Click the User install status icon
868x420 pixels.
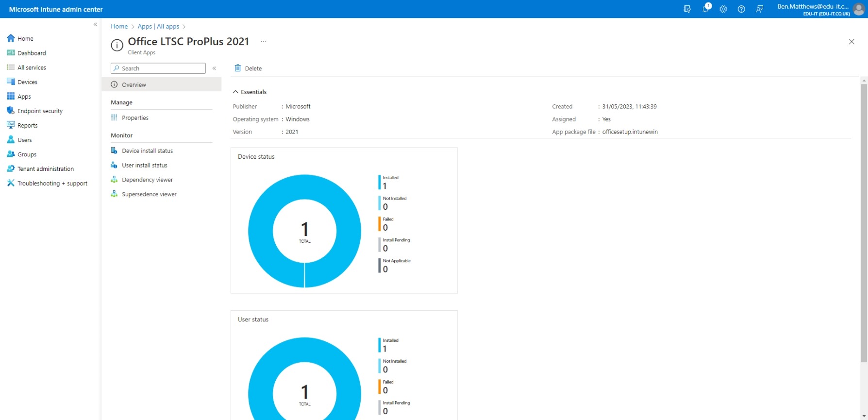point(114,165)
